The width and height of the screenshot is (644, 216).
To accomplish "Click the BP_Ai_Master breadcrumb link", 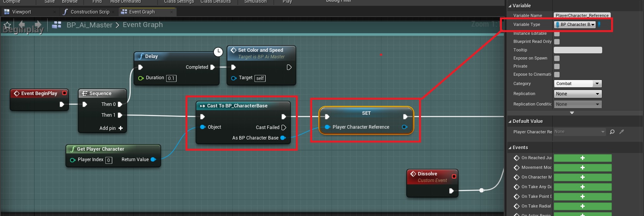I will pyautogui.click(x=89, y=25).
